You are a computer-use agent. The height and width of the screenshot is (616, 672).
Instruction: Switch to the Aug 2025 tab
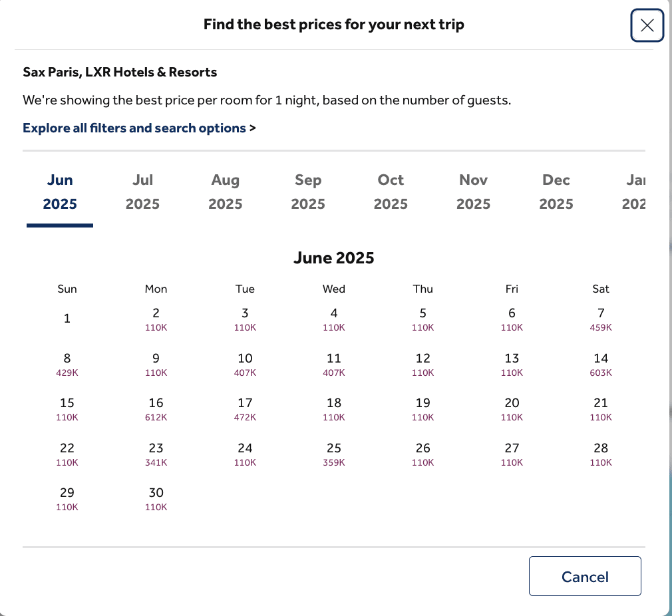coord(225,192)
